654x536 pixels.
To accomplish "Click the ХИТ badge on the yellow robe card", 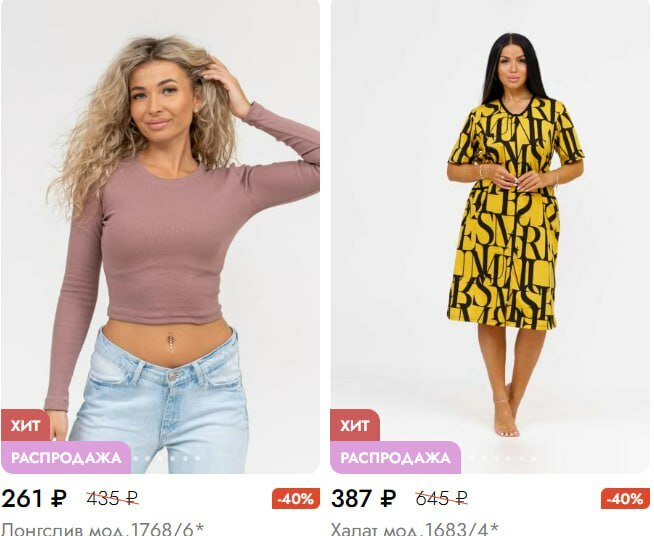I will tap(355, 425).
